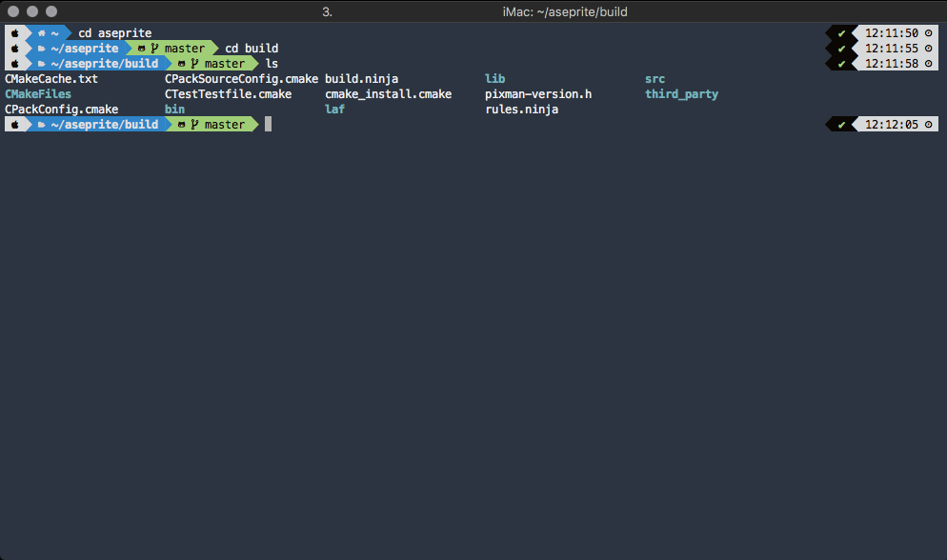Click the timestamp 12:12:05

(x=892, y=125)
